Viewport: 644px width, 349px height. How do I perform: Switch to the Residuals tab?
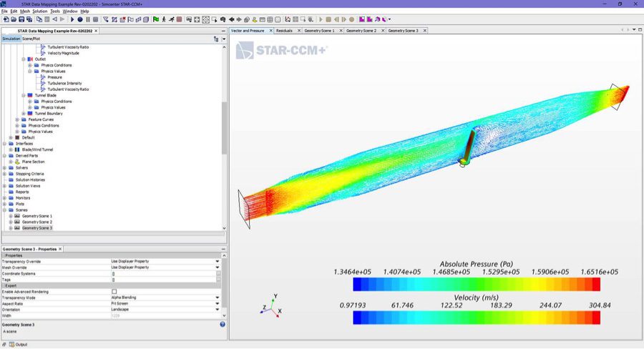click(284, 31)
